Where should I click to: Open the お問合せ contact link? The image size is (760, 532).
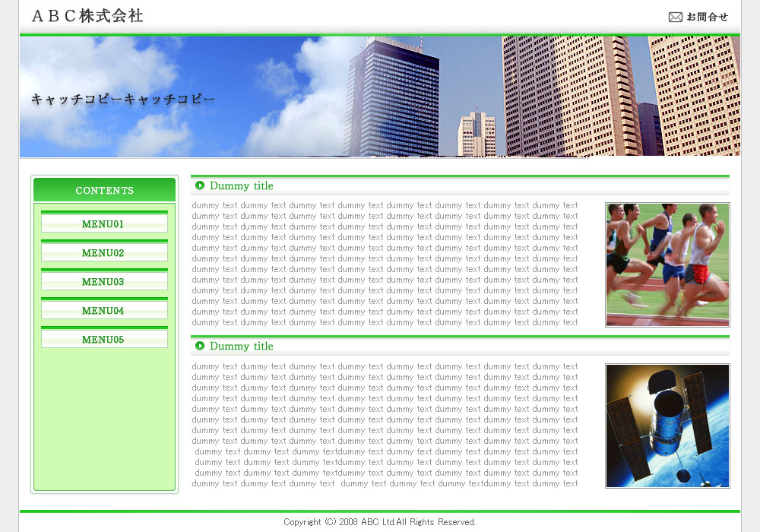tap(698, 17)
